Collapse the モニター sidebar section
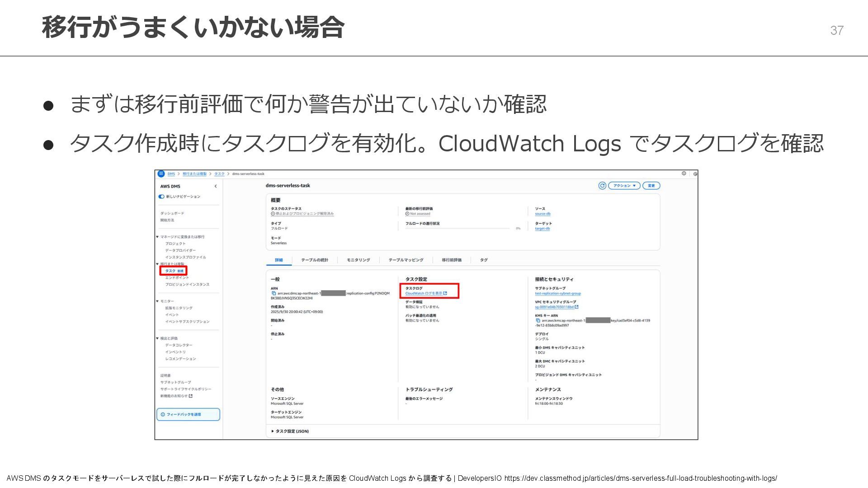This screenshot has width=868, height=488. point(157,301)
